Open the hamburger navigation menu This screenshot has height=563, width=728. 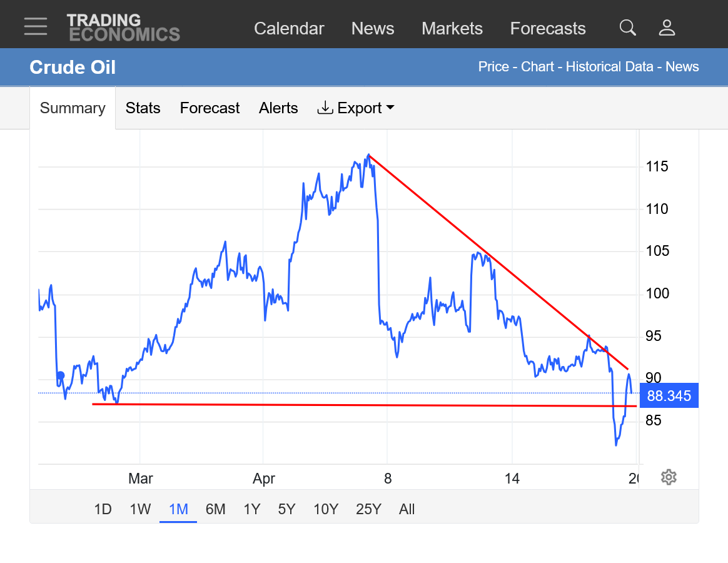(36, 26)
